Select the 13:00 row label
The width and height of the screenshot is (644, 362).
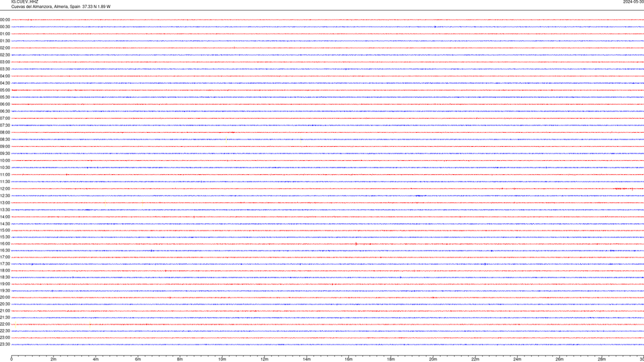point(5,202)
